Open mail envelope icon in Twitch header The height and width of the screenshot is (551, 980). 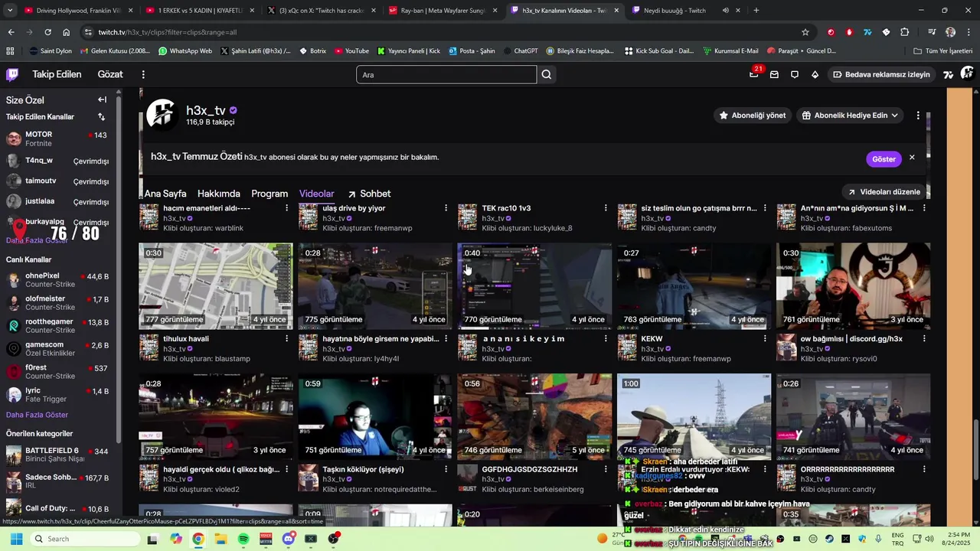[774, 74]
